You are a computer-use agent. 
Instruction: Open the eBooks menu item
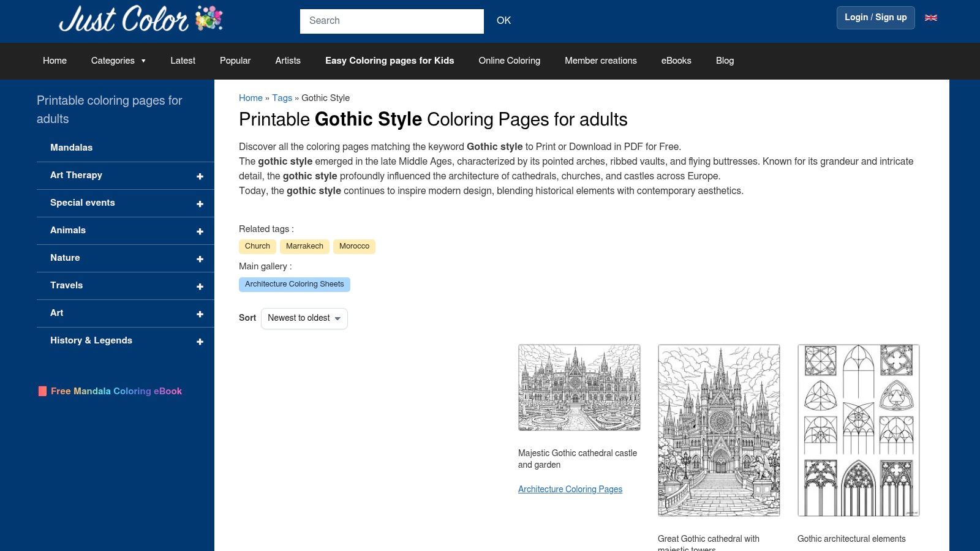tap(676, 61)
